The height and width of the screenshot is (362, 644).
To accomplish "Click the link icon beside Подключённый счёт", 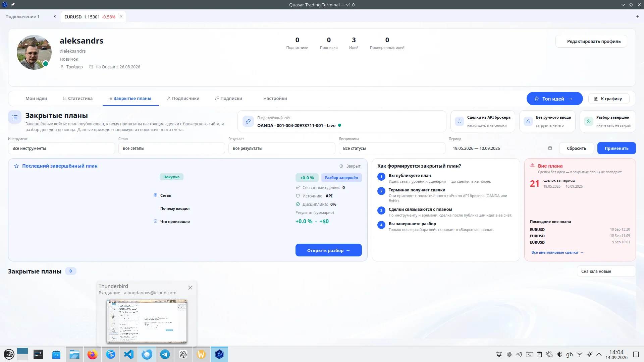I will 248,121.
